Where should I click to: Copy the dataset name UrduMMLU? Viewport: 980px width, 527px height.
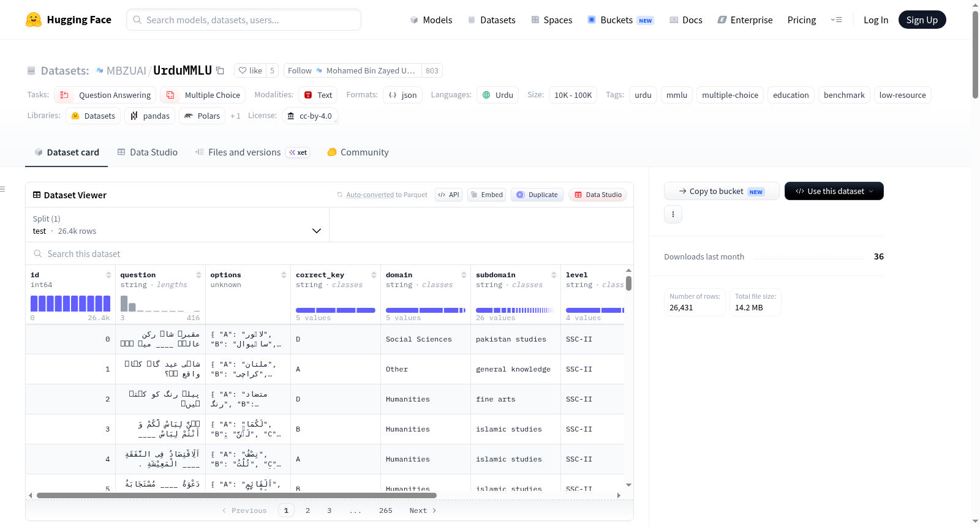(221, 70)
